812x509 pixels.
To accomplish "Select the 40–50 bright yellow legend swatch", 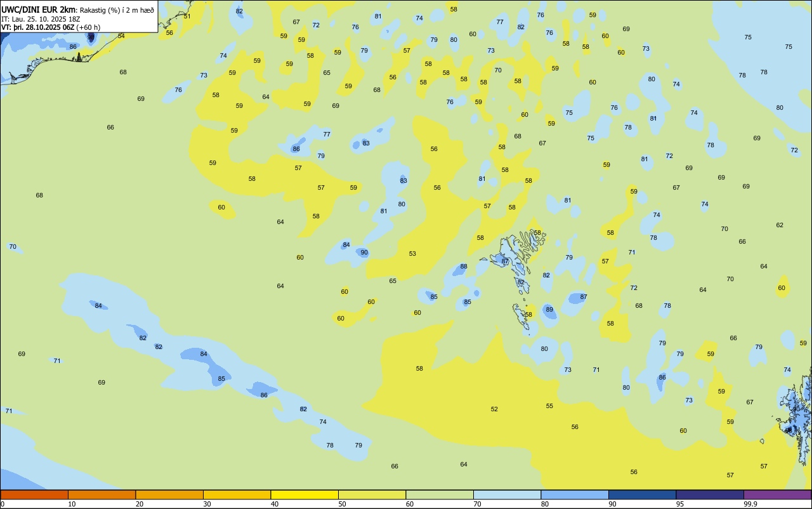I will 304,494.
